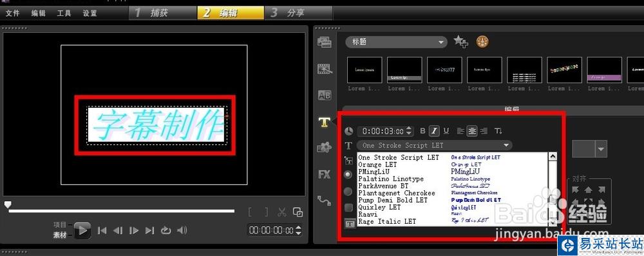Switch to the 3 分享 step tab

[x=299, y=13]
